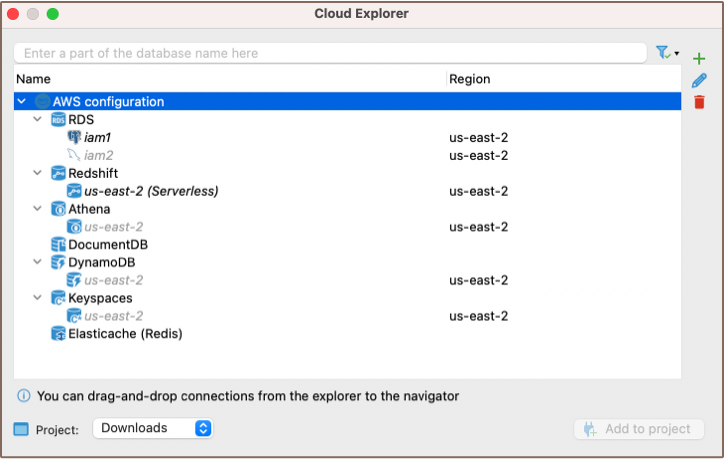Click the DocumentDB service icon
The width and height of the screenshot is (724, 459).
pyautogui.click(x=58, y=244)
